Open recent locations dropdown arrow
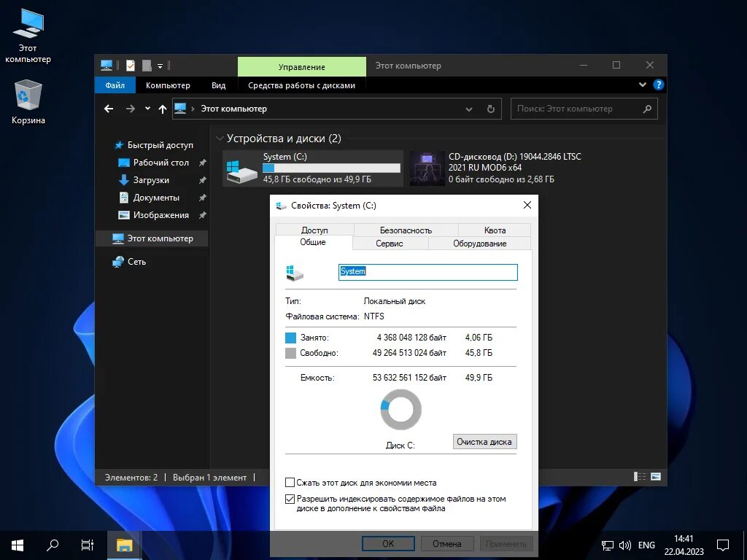The height and width of the screenshot is (560, 747). point(147,109)
